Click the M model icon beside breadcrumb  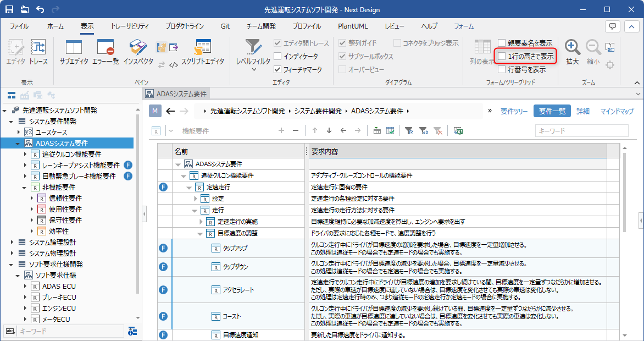pyautogui.click(x=155, y=111)
